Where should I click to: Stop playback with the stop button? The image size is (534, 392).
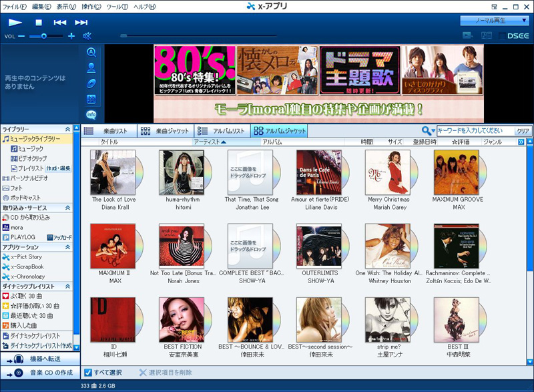39,23
